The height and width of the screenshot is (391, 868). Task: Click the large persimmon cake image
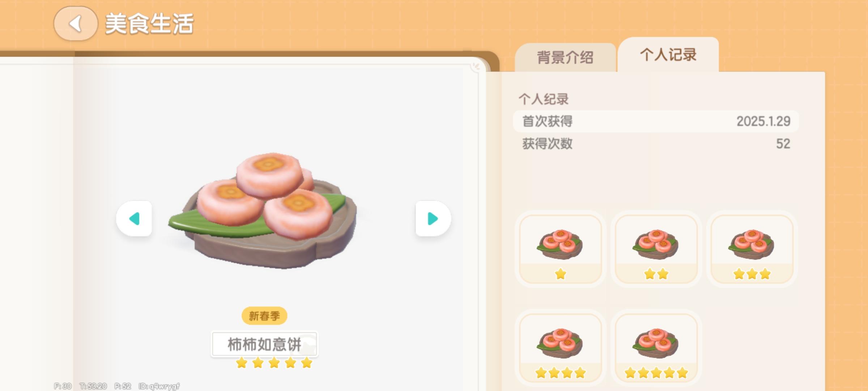[x=263, y=211]
